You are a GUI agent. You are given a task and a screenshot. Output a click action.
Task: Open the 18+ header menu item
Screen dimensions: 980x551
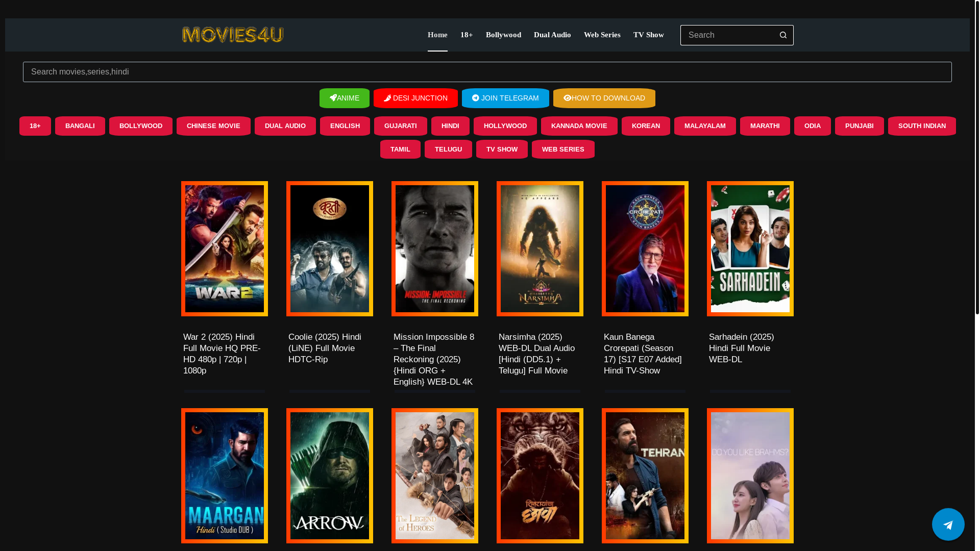coord(467,35)
